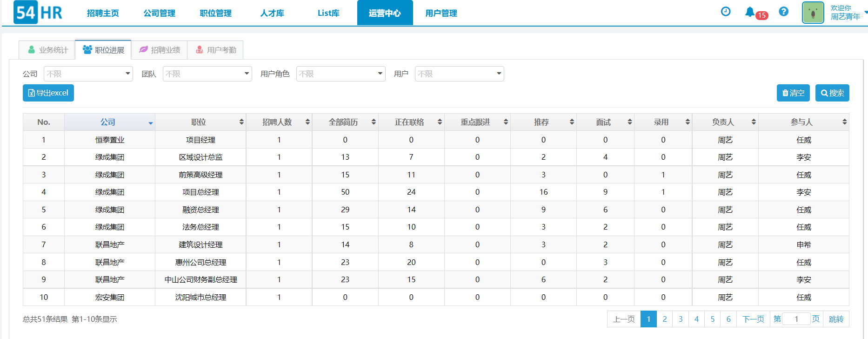Open the 用户 filter dropdown
Image resolution: width=868 pixels, height=339 pixels.
point(459,74)
